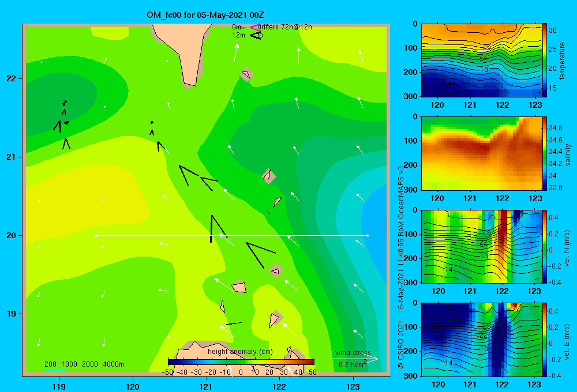Screen dimensions: 577x392
Task: Select left endpoint diamond of the white transect line
Action: [96, 235]
